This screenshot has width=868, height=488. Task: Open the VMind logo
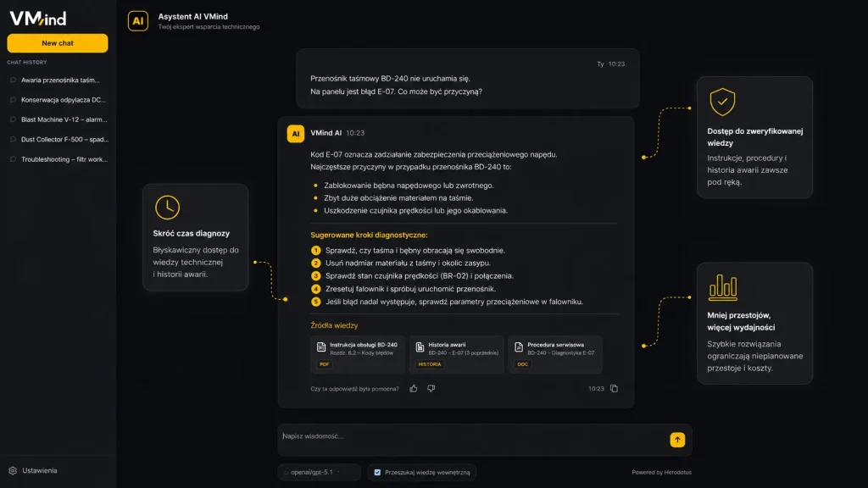pyautogui.click(x=37, y=19)
